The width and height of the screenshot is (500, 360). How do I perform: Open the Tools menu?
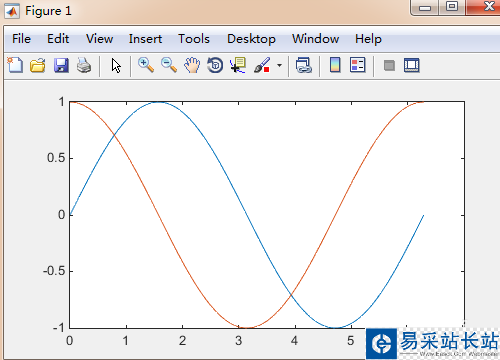click(x=194, y=39)
